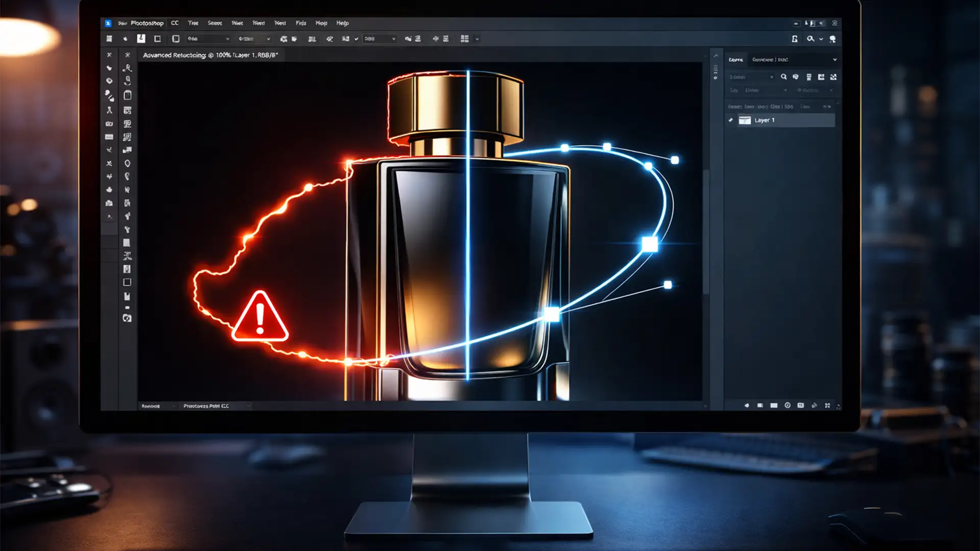Viewport: 980px width, 551px height.
Task: Click the Layer 1 thumbnail
Action: point(745,120)
